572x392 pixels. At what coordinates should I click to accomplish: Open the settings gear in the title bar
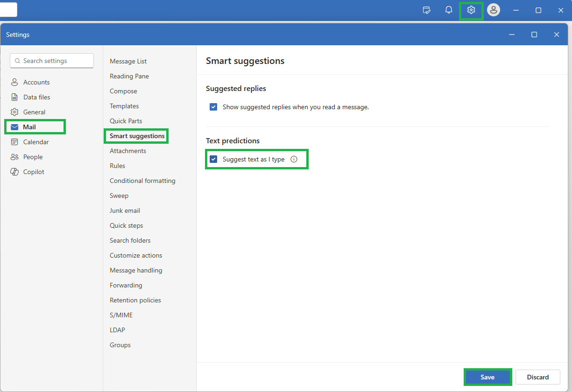[x=471, y=10]
